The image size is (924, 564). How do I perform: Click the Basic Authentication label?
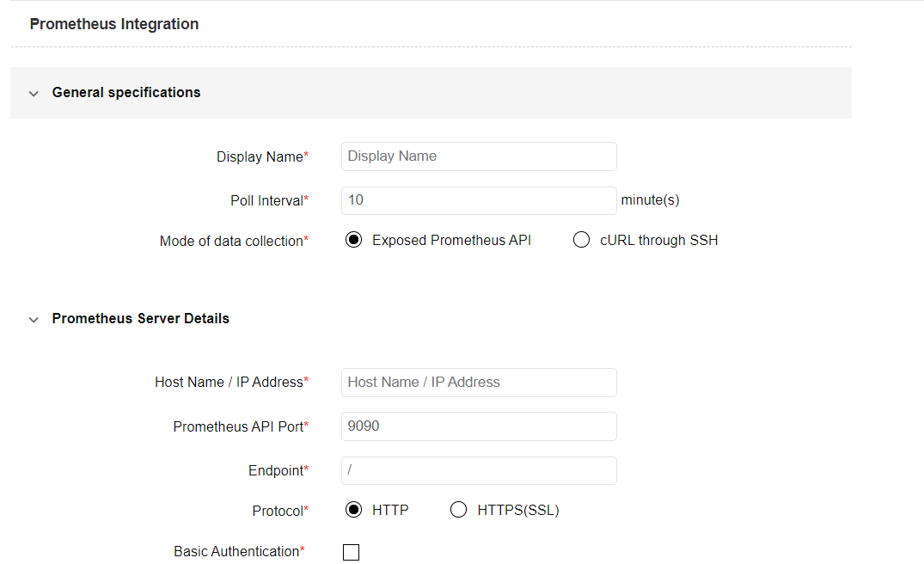tap(235, 551)
